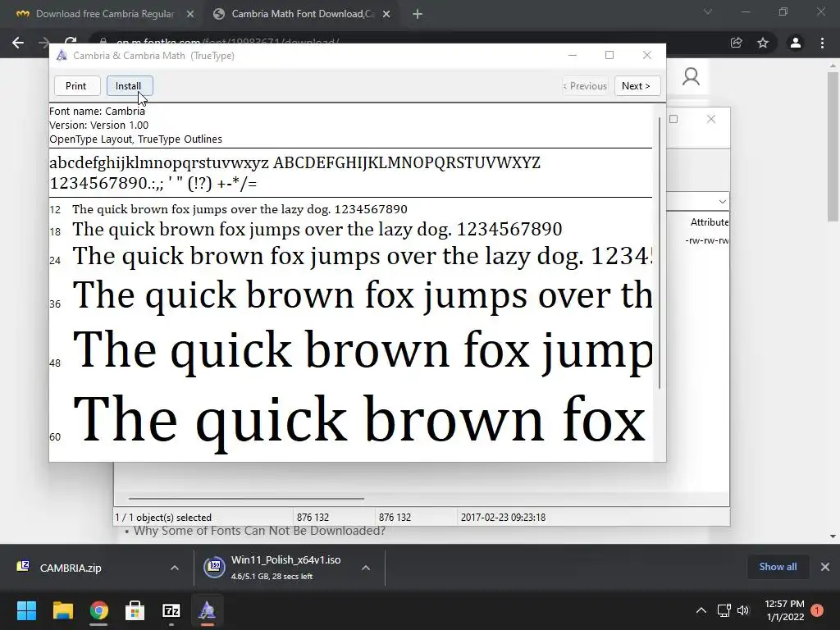Open the Chrome profile menu

pos(796,43)
